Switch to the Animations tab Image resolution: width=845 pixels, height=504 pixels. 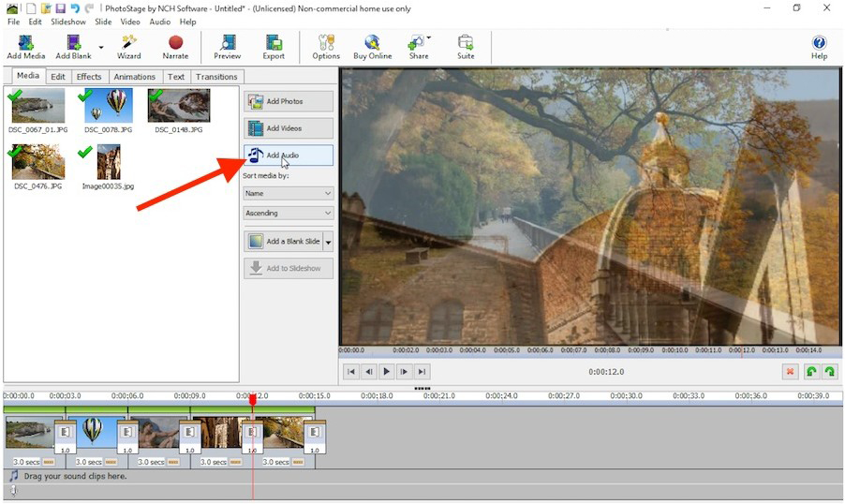click(x=134, y=77)
